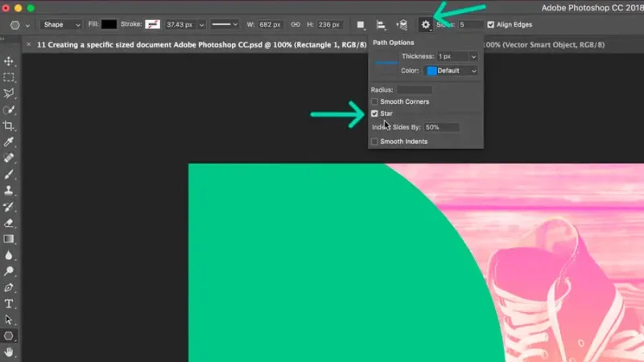Click the Radius input field
The height and width of the screenshot is (362, 644).
pos(415,89)
